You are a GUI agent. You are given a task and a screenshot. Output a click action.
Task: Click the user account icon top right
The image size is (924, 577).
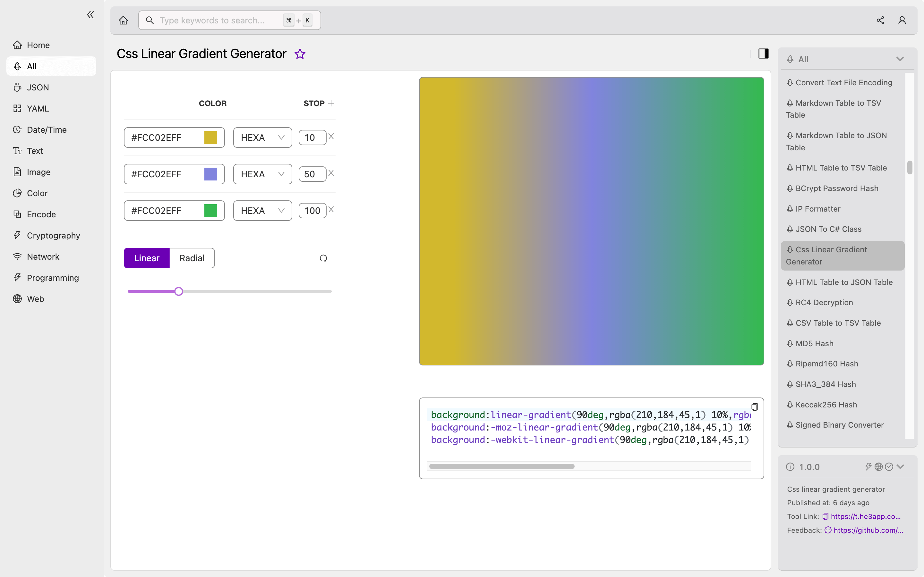[x=902, y=20]
